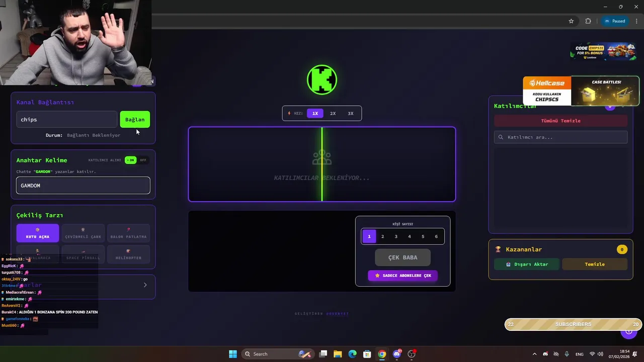This screenshot has width=644, height=362.
Task: Open the Case Battles banner image
Action: click(605, 91)
